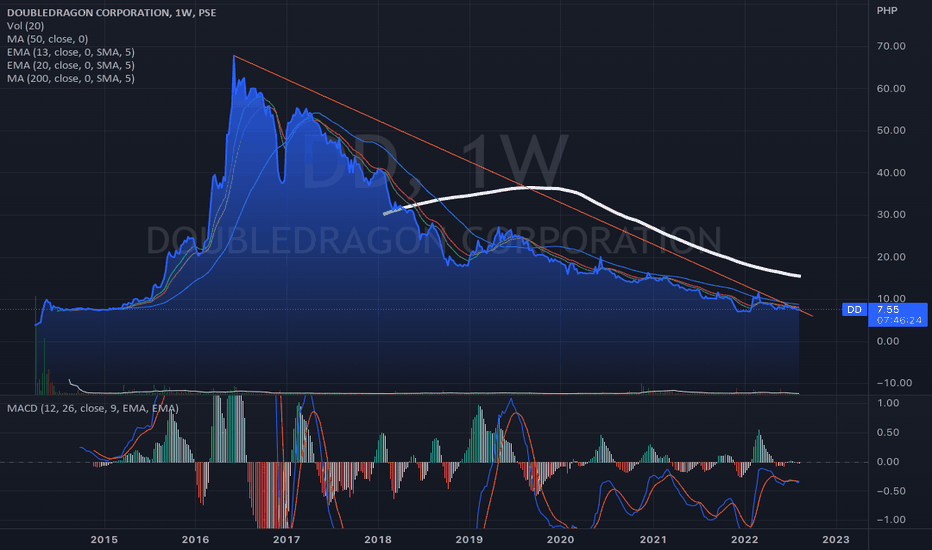Select the MACD (12, 26, close, 9, EMA, EMA) legend
Image resolution: width=932 pixels, height=550 pixels.
[93, 408]
